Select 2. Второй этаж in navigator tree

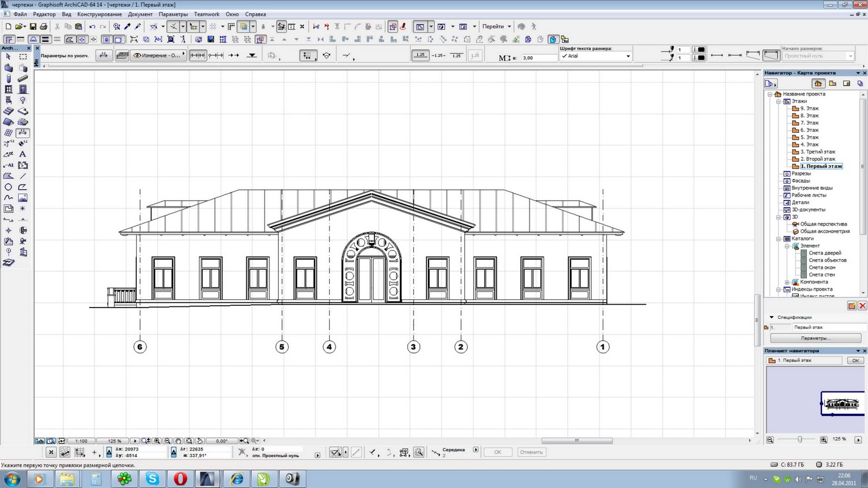click(818, 159)
